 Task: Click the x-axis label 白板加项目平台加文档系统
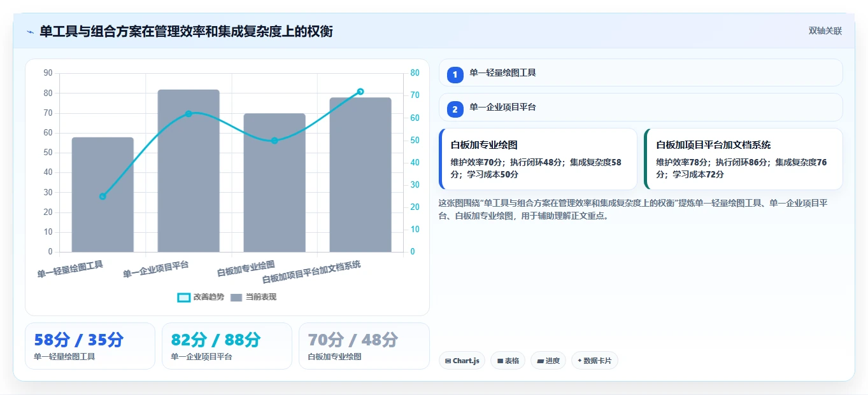[311, 272]
